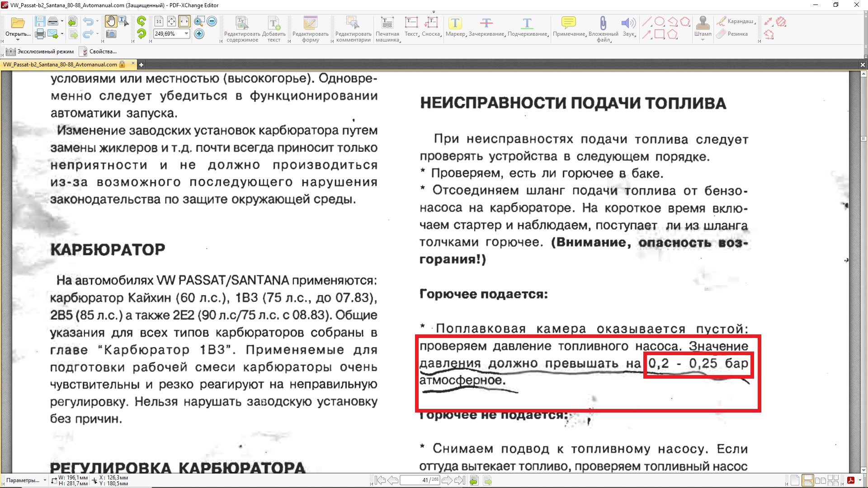Toggle Actual Size 1:1 view
The width and height of the screenshot is (868, 488).
tap(159, 21)
